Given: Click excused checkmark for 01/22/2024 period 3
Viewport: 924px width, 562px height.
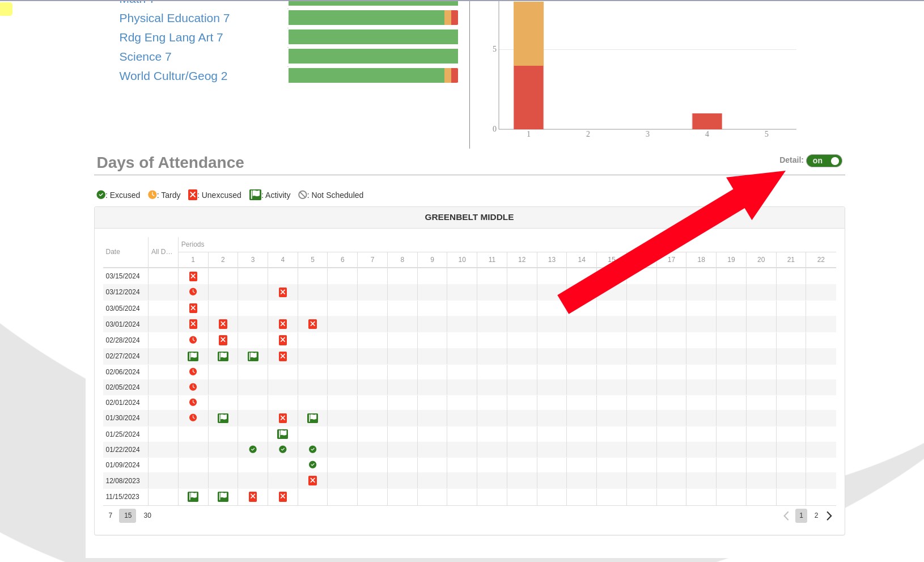Looking at the screenshot, I should pos(253,450).
